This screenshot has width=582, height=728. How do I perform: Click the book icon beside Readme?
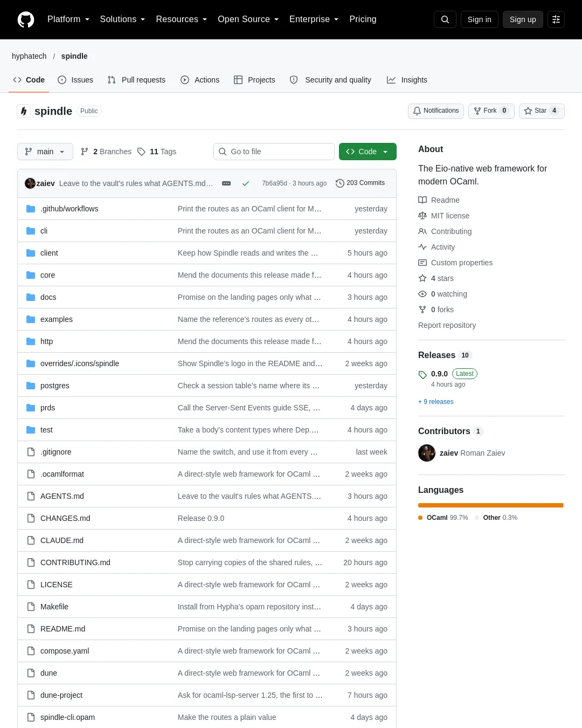pos(422,200)
